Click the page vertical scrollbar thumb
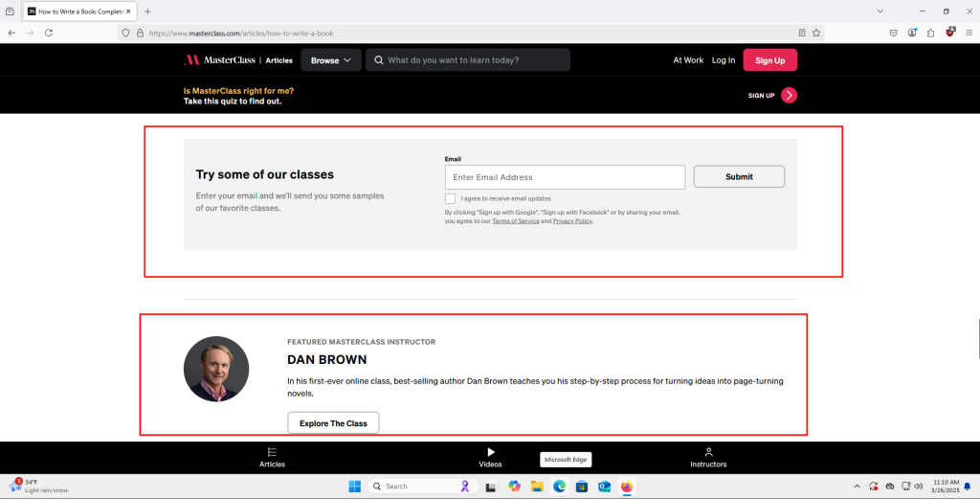The height and width of the screenshot is (499, 980). click(x=978, y=339)
